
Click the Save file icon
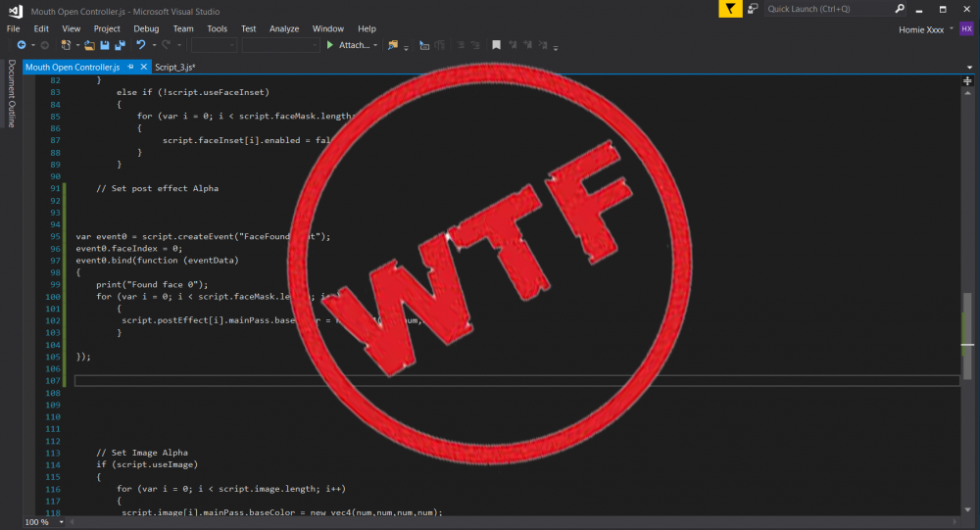[x=105, y=45]
